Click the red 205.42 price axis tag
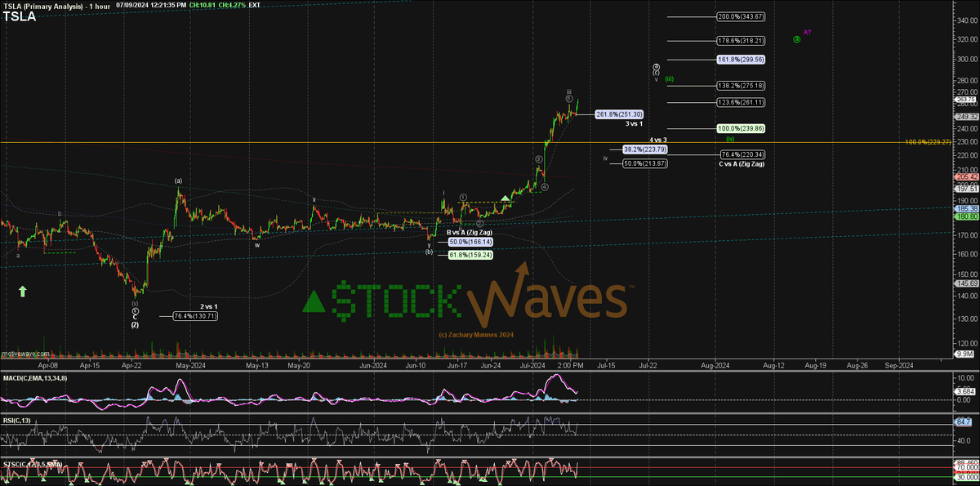980x486 pixels. click(966, 176)
